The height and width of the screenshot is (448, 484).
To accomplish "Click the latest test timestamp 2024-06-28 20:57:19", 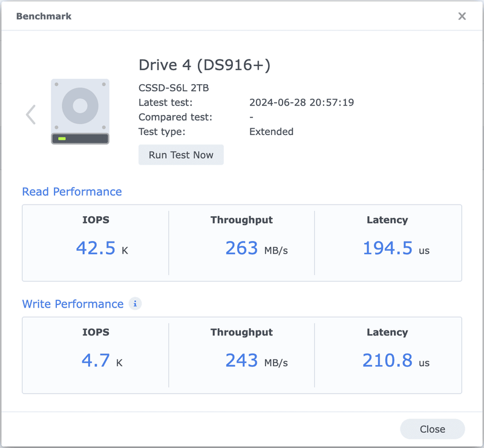I will [x=301, y=102].
